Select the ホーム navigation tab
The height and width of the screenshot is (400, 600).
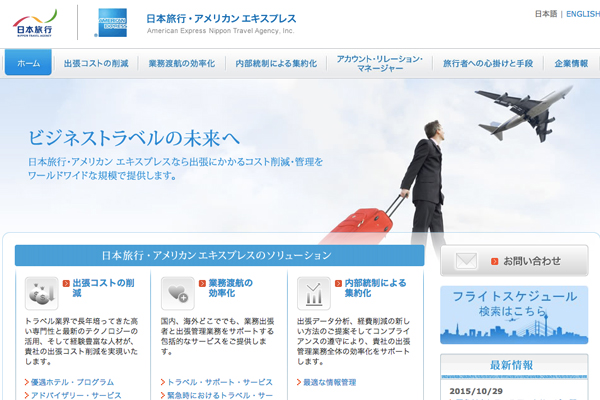[x=28, y=63]
